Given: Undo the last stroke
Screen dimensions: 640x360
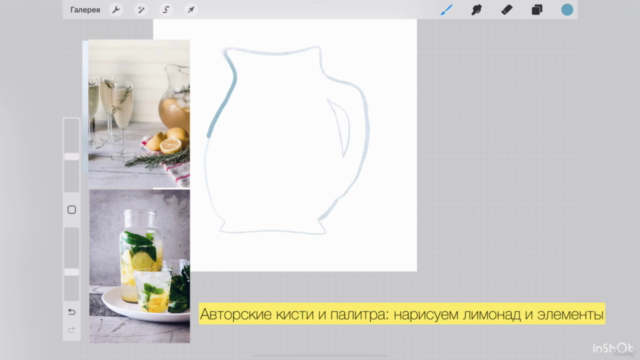Looking at the screenshot, I should click(71, 312).
